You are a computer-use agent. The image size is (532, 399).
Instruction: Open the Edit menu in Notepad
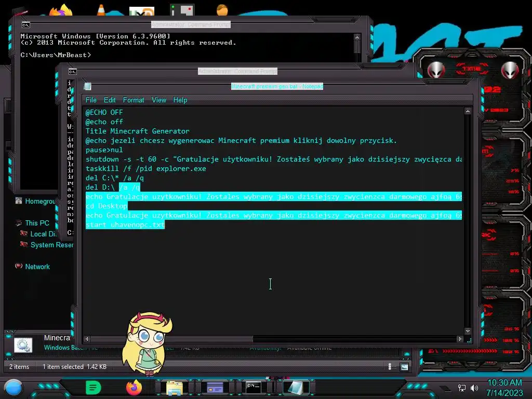click(110, 100)
